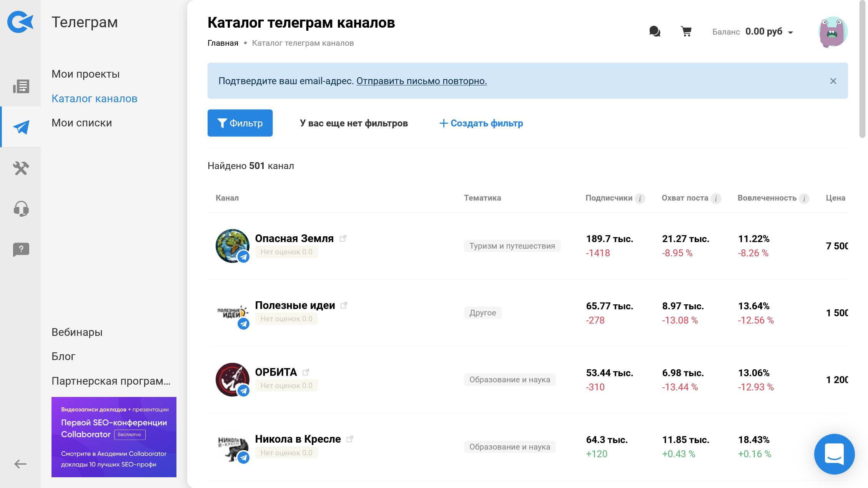Show subscriber info via the Подписчики tooltip icon
The height and width of the screenshot is (488, 868).
[639, 199]
